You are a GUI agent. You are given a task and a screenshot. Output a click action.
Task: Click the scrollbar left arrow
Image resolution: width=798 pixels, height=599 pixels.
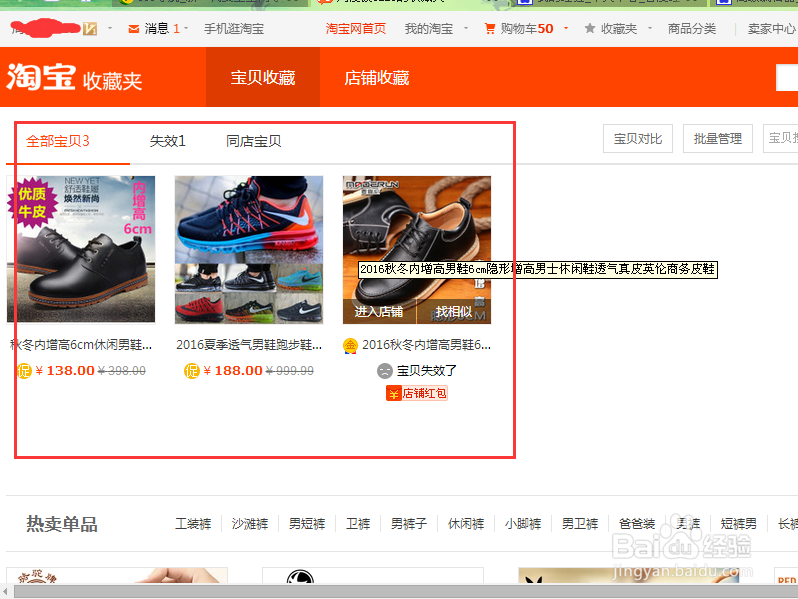[x=6, y=592]
